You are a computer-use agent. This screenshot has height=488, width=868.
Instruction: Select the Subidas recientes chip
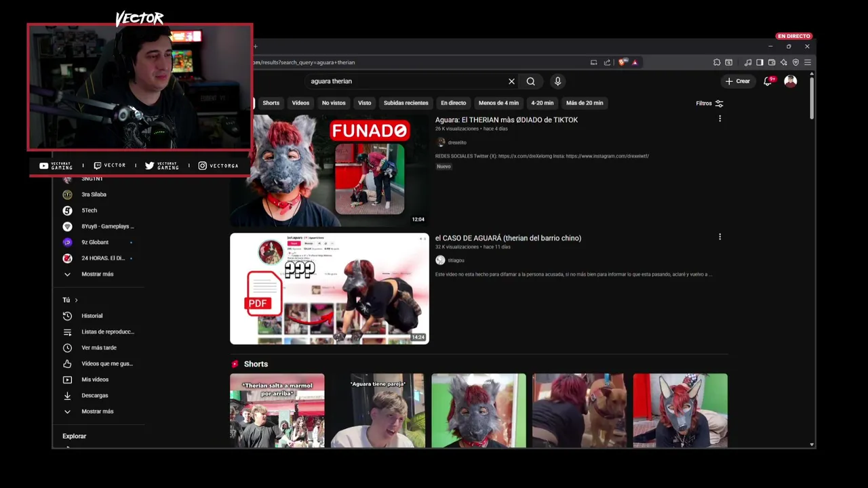click(x=406, y=103)
